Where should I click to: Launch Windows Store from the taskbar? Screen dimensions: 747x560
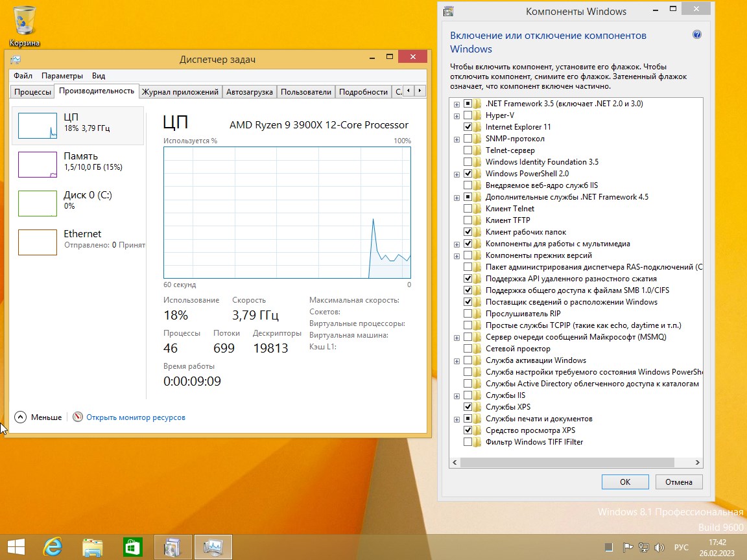pyautogui.click(x=133, y=547)
